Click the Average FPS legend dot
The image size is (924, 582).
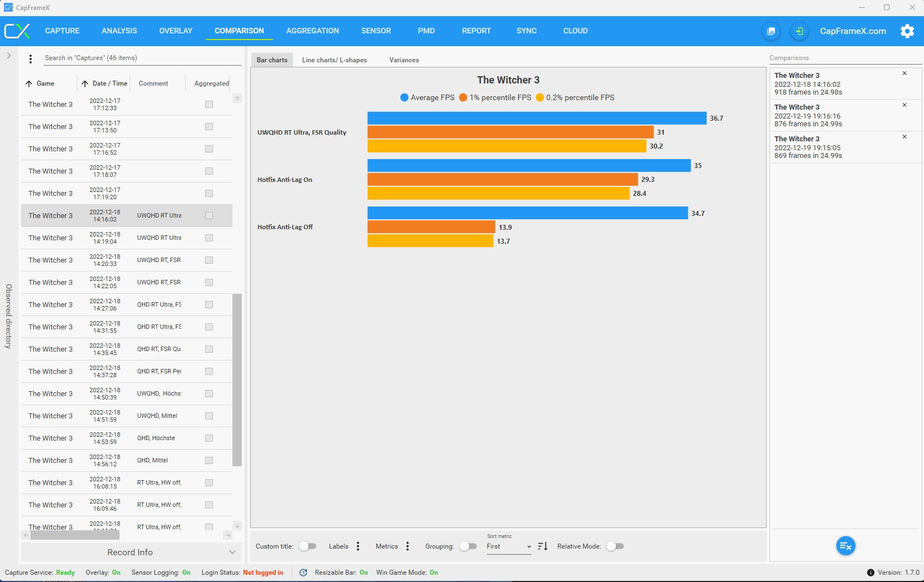pyautogui.click(x=404, y=97)
